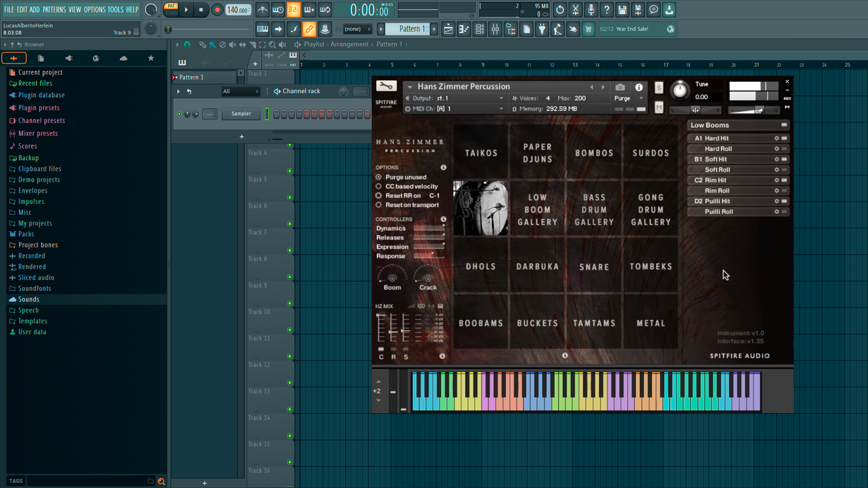The height and width of the screenshot is (488, 868).
Task: Enable CC based velocity option
Action: 379,187
